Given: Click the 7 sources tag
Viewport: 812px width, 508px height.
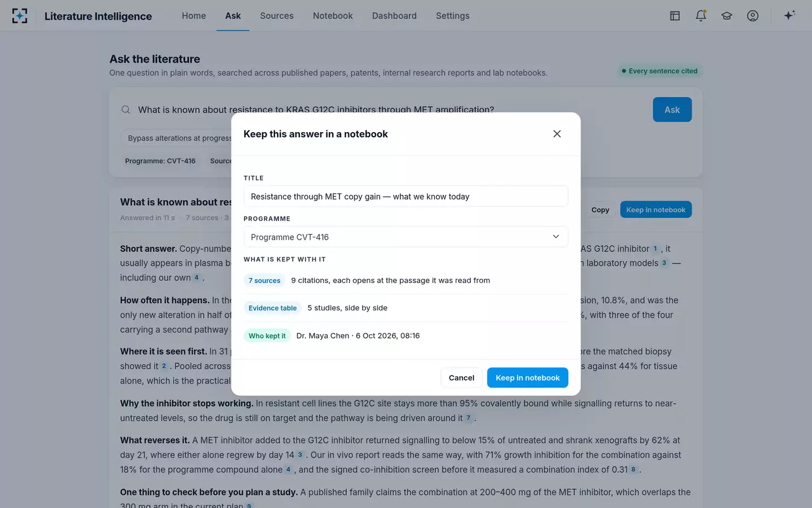Looking at the screenshot, I should (264, 281).
